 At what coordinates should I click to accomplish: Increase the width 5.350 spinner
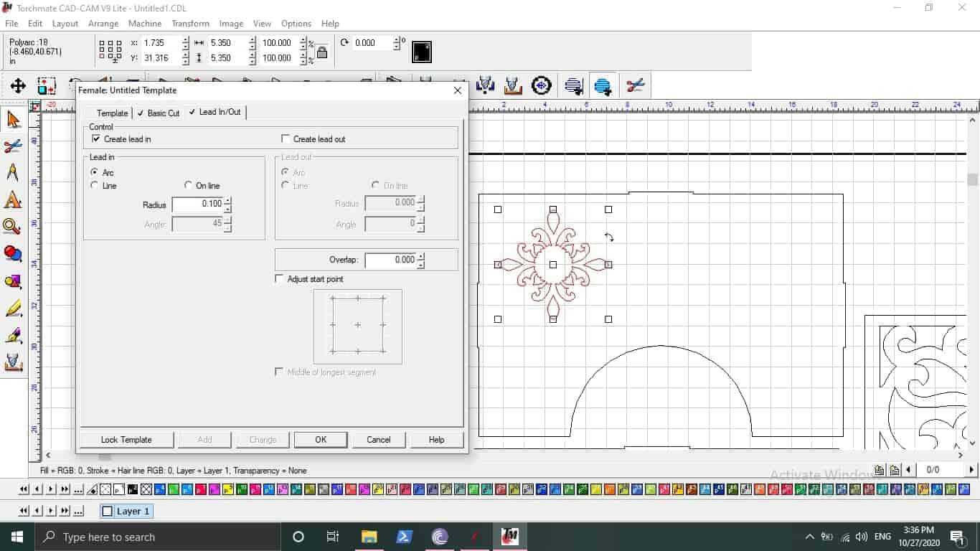(x=253, y=39)
